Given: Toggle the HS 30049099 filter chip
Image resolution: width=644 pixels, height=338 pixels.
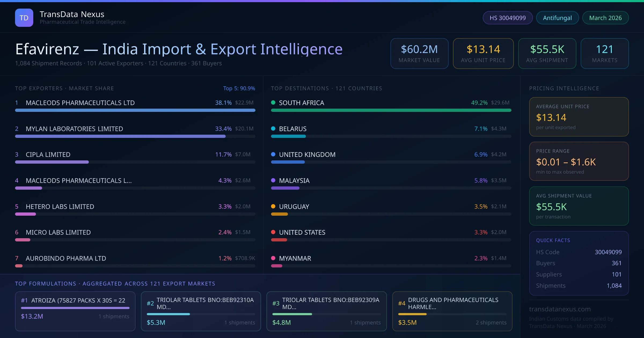Looking at the screenshot, I should pyautogui.click(x=507, y=17).
